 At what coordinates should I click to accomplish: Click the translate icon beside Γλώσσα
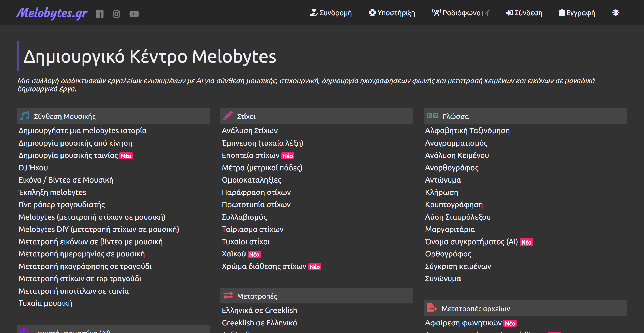(x=432, y=116)
